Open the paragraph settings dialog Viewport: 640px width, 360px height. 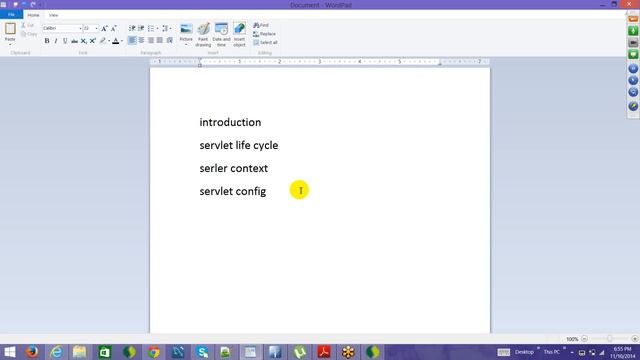(x=169, y=40)
